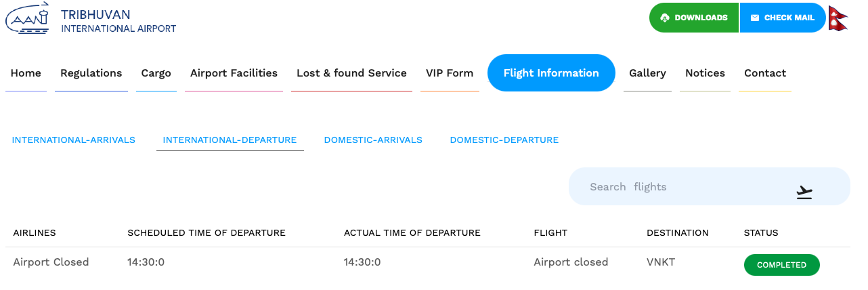Click the Nepal flag icon
Screen dimensions: 868x290
[x=839, y=18]
